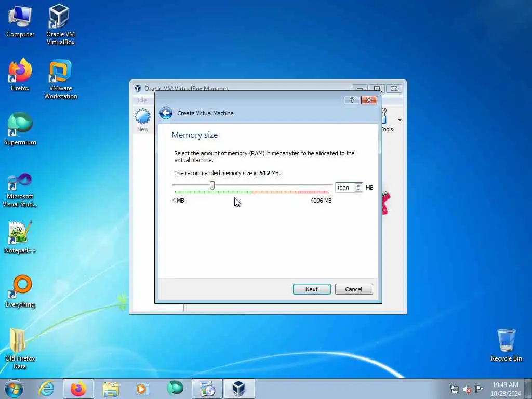Click the muted volume tray icon

pos(467,389)
